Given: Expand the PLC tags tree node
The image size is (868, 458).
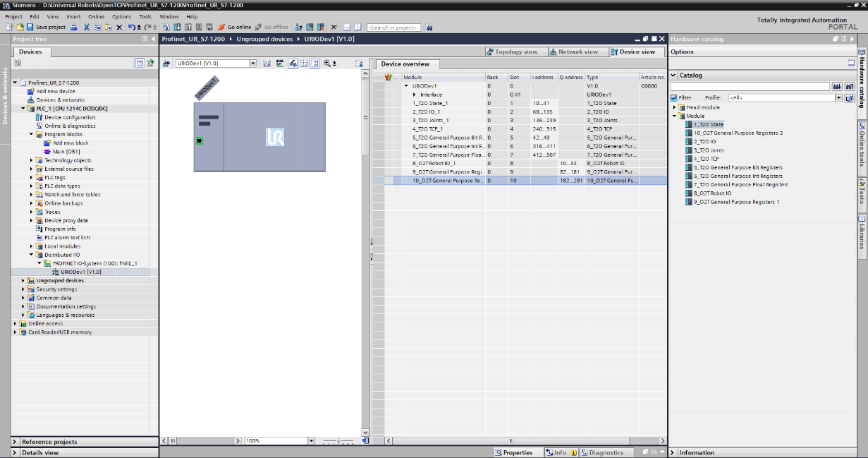Looking at the screenshot, I should click(32, 177).
